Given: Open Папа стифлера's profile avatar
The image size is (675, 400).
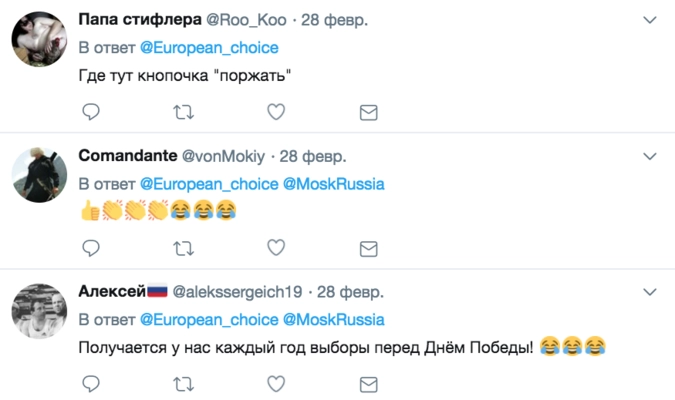Looking at the screenshot, I should tap(39, 39).
